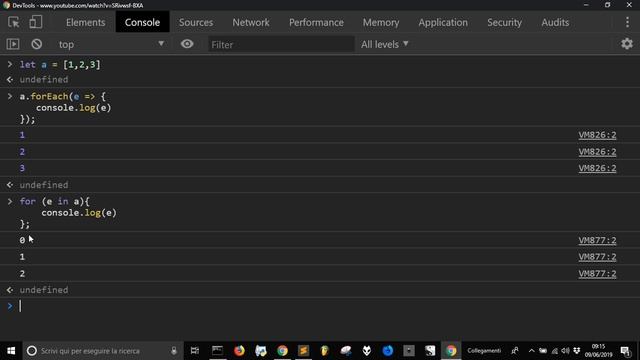The height and width of the screenshot is (360, 640).
Task: Click the Collegamenti toolbar in taskbar
Action: point(484,351)
